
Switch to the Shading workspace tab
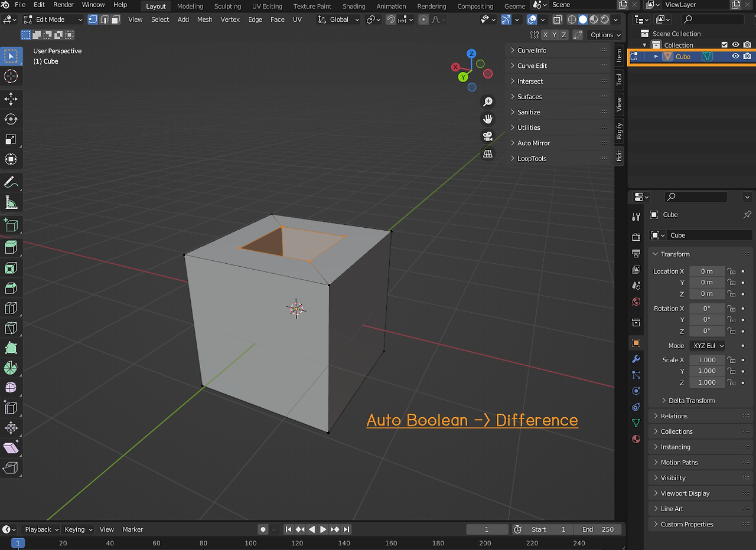pos(354,6)
